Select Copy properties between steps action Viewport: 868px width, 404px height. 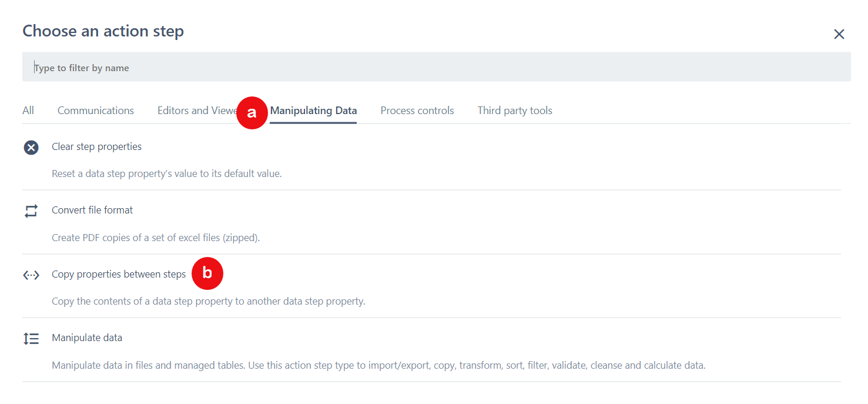click(119, 274)
